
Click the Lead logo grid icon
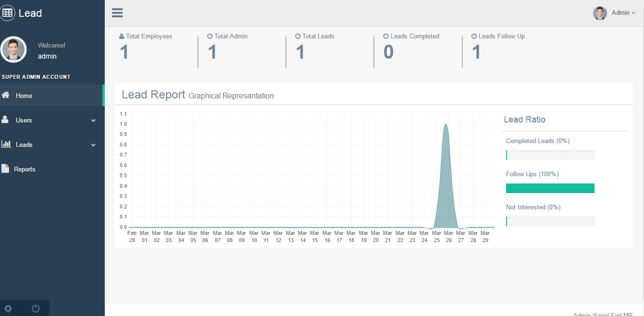pyautogui.click(x=8, y=13)
